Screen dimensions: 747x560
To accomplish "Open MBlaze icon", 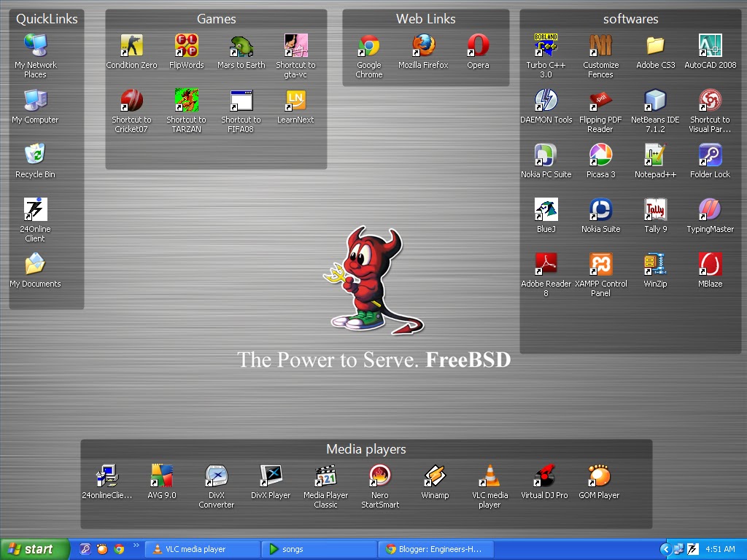I will coord(711,271).
